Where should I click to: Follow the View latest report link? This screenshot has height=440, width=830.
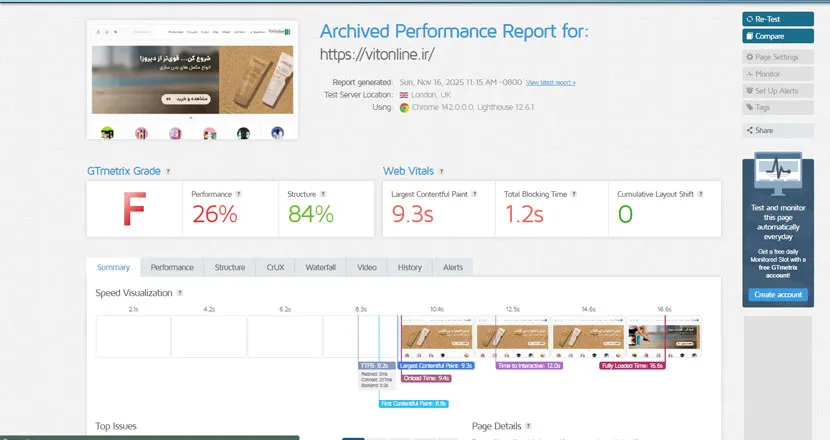[550, 82]
